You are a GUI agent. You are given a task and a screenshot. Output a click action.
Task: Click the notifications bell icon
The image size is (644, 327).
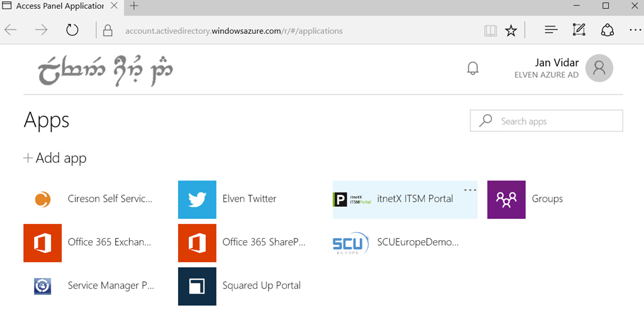coord(473,68)
